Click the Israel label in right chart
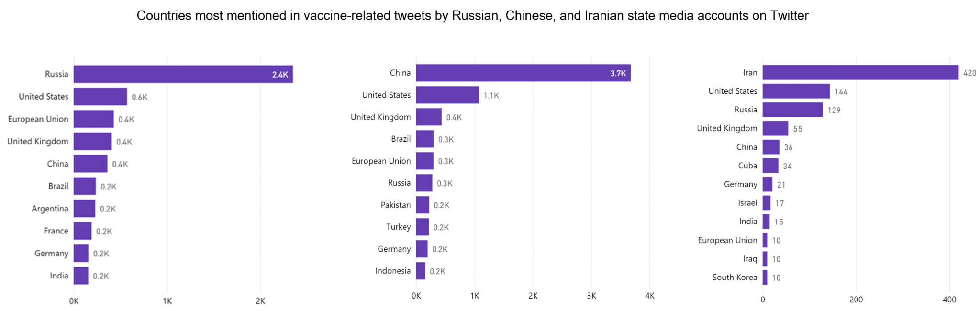This screenshot has height=311, width=980. (747, 203)
